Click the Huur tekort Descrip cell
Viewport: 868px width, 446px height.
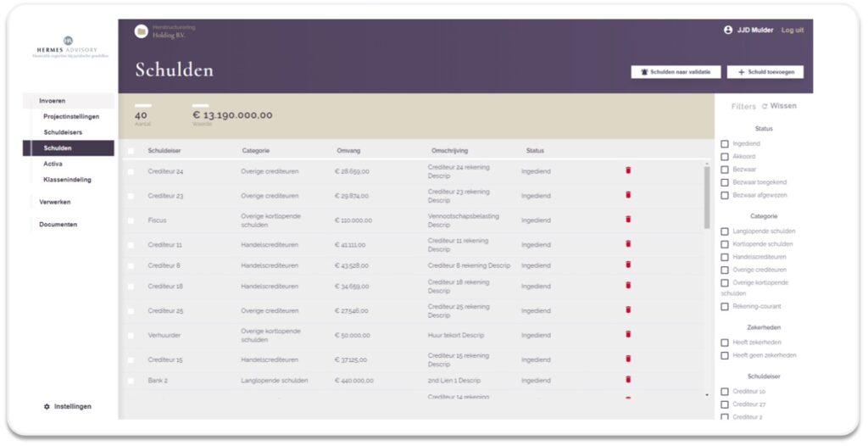tap(456, 335)
